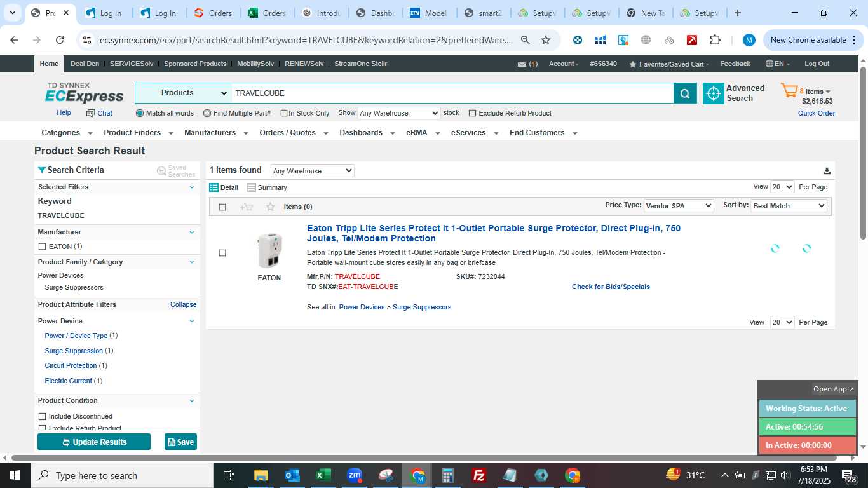The height and width of the screenshot is (488, 868).
Task: Select the TRAVELCUBE product row checkbox
Action: [x=222, y=253]
